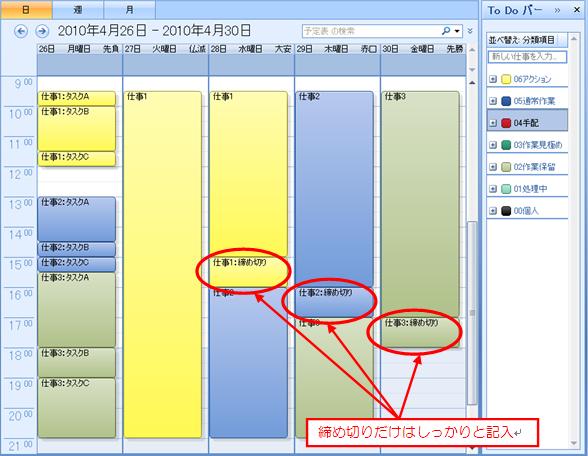Click To Do bar scrollbar up arrow
The height and width of the screenshot is (456, 588).
click(x=574, y=39)
